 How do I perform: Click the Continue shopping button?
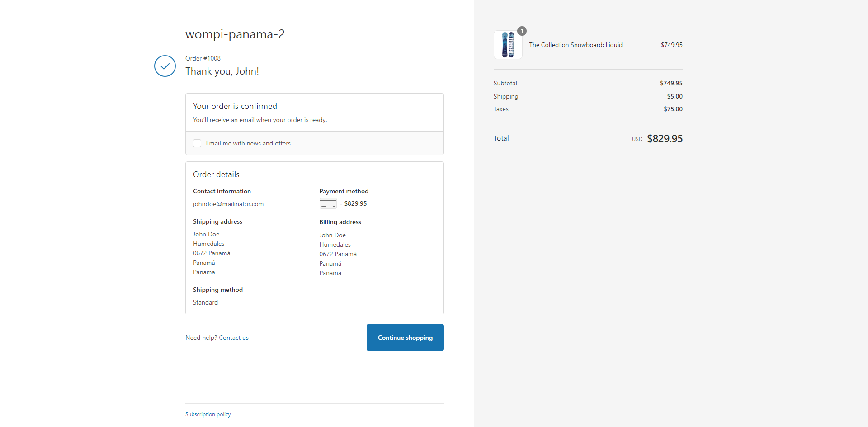tap(405, 338)
